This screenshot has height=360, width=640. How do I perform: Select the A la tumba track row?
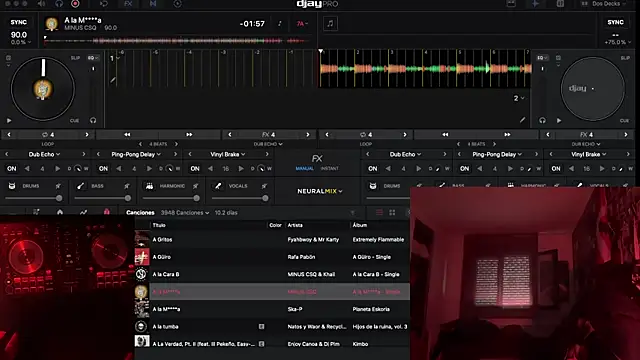pos(272,327)
